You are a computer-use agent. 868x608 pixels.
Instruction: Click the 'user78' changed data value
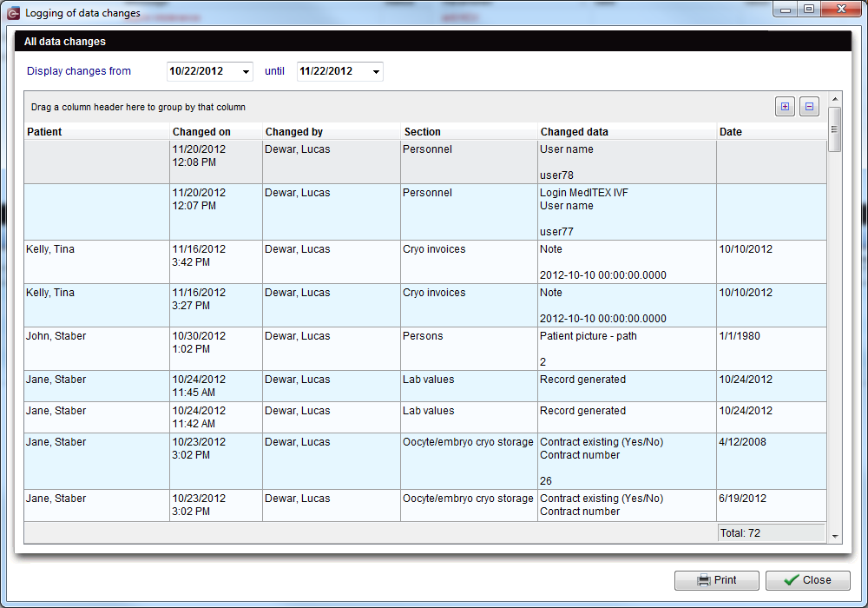click(x=556, y=175)
